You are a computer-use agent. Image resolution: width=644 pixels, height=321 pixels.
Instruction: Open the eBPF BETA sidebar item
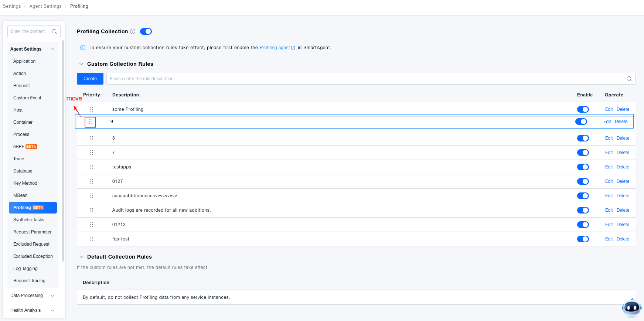[x=25, y=147]
